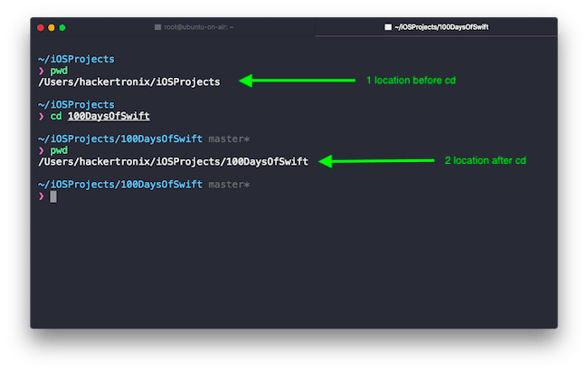Click the white square icon in the 100DaysOfSwift tab
The image size is (588, 372).
[388, 28]
